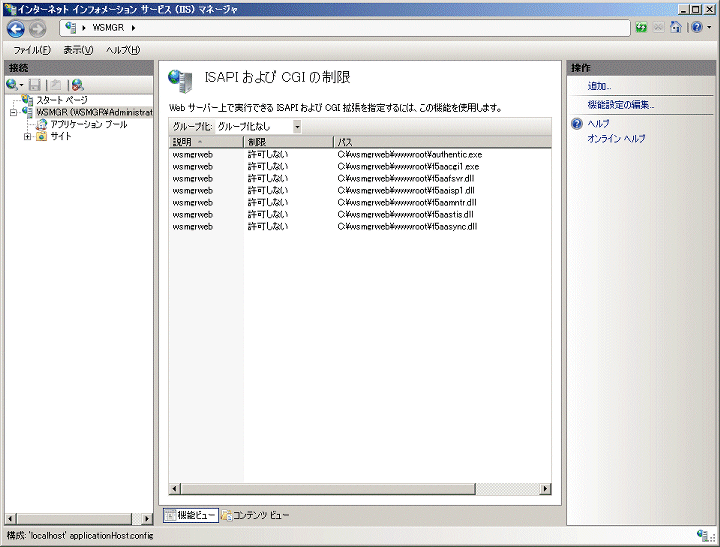The image size is (720, 547).
Task: Sort by パス column header
Action: 443,142
